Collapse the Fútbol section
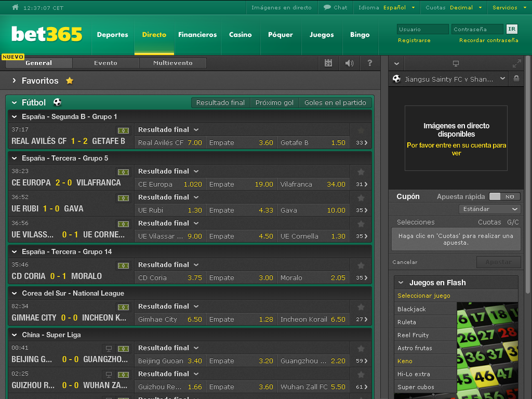The width and height of the screenshot is (532, 399). [x=14, y=102]
